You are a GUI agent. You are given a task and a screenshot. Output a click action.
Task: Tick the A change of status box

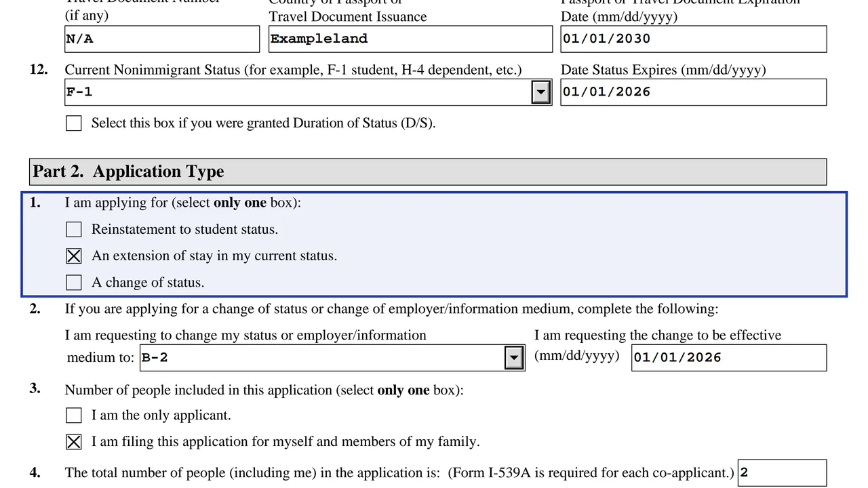click(74, 283)
